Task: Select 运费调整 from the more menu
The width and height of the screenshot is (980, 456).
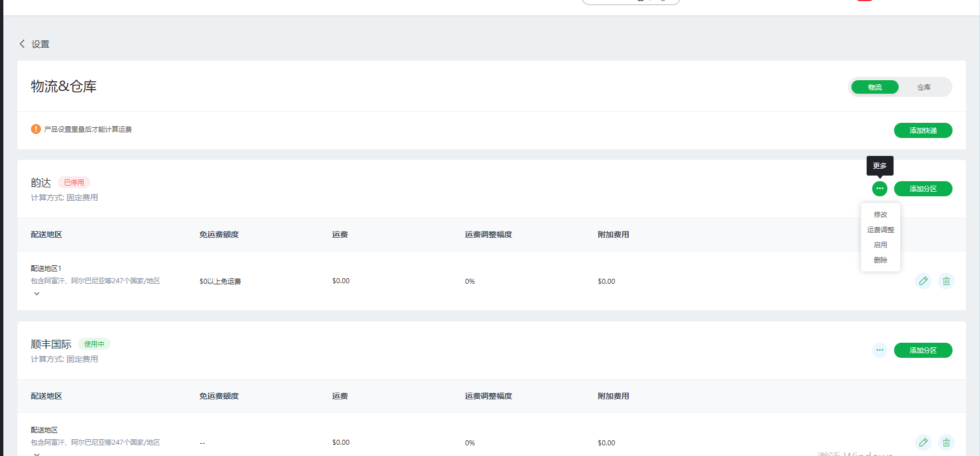Action: [x=880, y=229]
